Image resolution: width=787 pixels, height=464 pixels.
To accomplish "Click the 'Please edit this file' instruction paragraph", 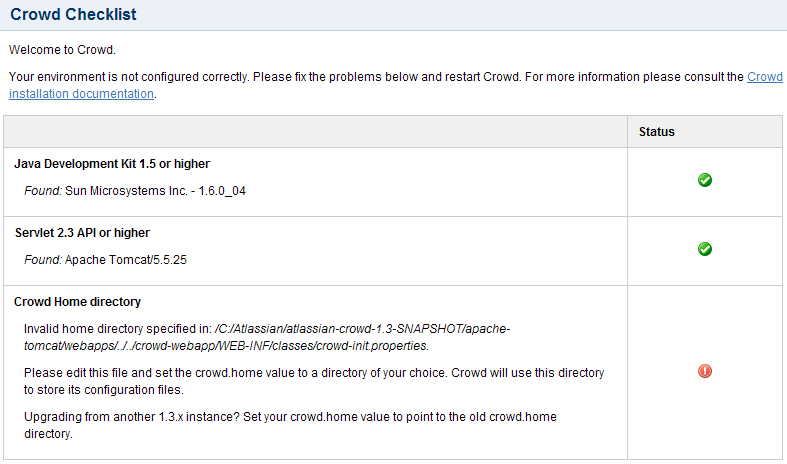I will pos(314,380).
